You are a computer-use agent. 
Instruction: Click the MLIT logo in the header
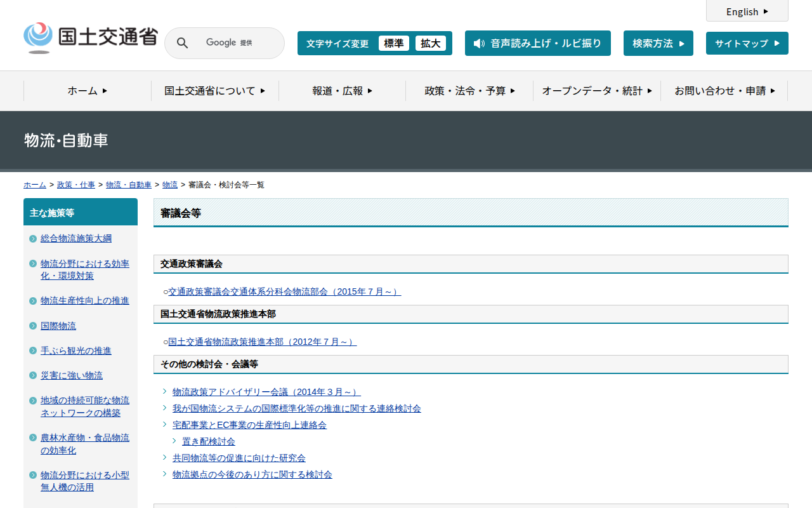[x=90, y=38]
